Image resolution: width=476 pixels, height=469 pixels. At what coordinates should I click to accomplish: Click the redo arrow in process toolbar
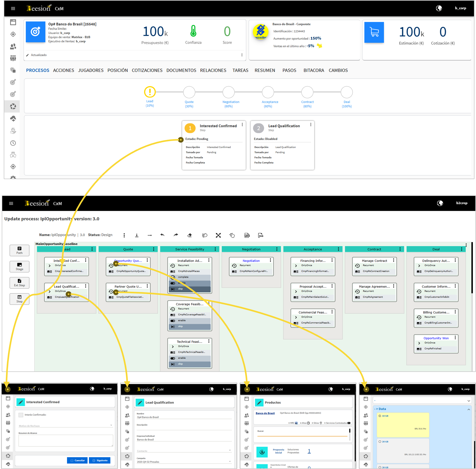(176, 235)
